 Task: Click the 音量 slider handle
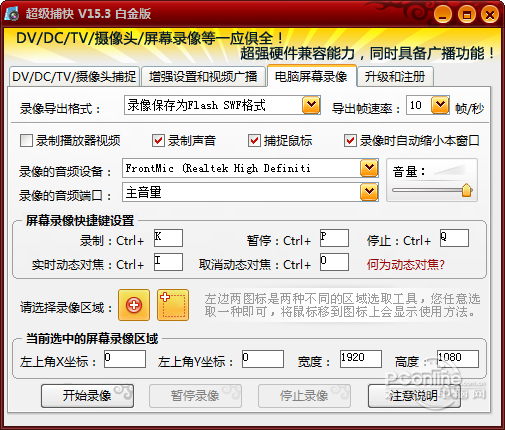point(467,190)
